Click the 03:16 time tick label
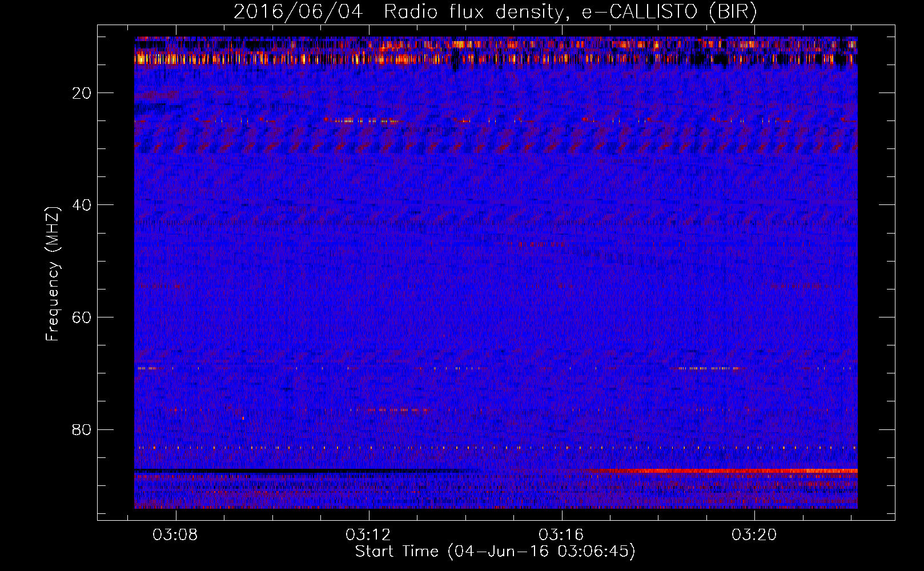924x571 pixels. coord(561,535)
